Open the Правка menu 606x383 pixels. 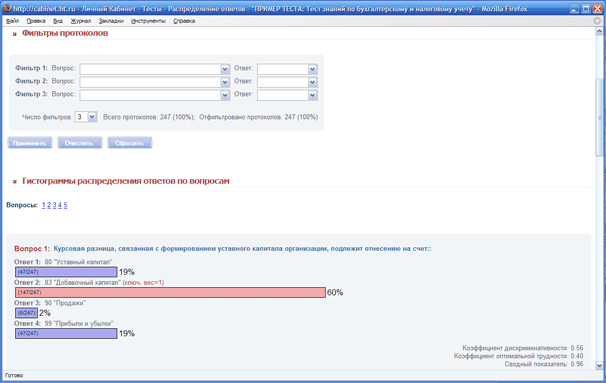click(x=36, y=21)
